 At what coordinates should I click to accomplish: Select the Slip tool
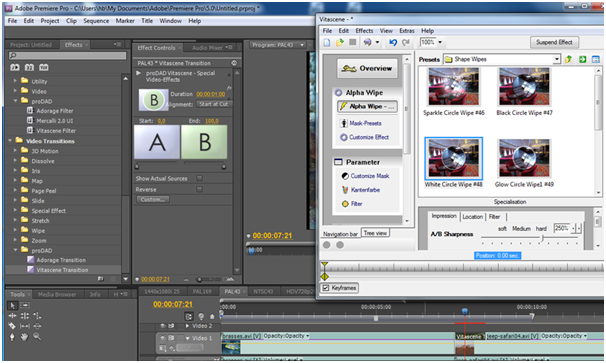point(25,326)
